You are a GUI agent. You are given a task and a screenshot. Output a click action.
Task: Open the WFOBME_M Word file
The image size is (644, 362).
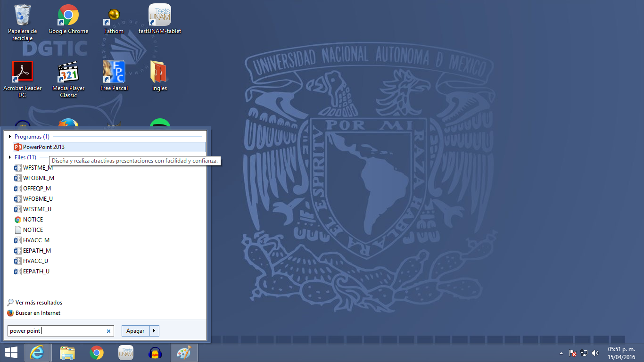pyautogui.click(x=34, y=178)
